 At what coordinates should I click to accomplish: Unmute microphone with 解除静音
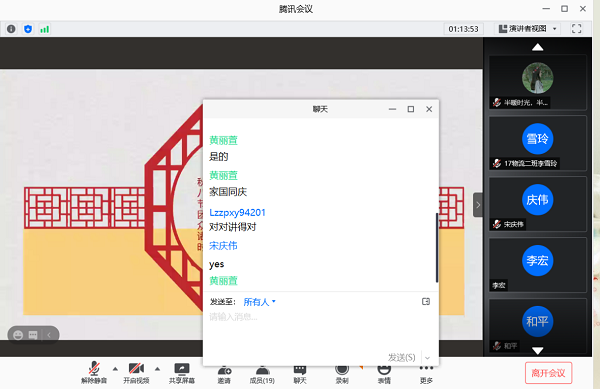[x=94, y=373]
